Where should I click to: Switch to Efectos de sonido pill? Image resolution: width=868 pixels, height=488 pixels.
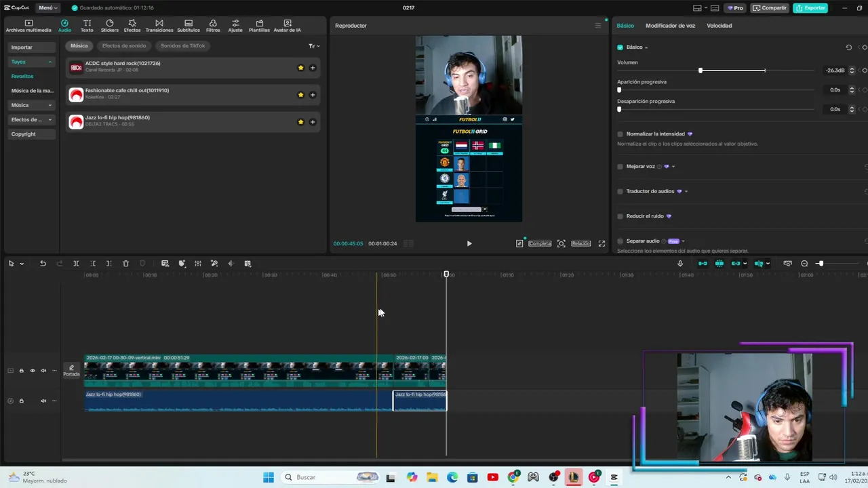pos(124,45)
